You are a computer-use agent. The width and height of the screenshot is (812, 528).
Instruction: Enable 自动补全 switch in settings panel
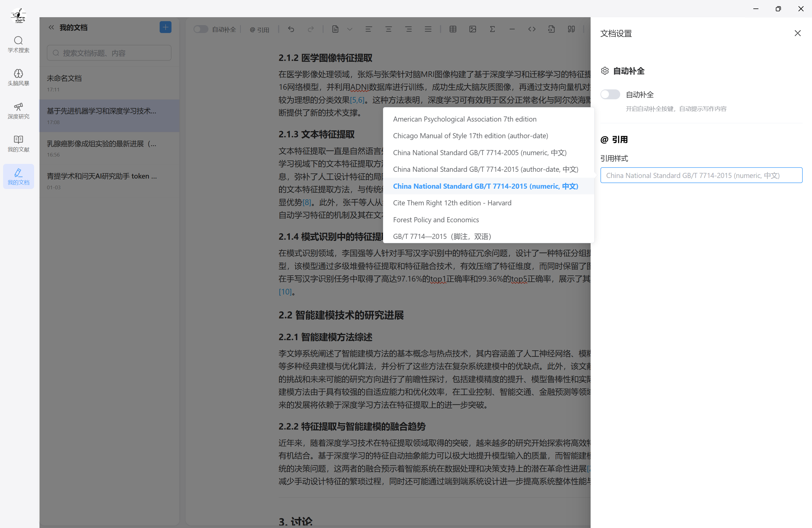610,94
